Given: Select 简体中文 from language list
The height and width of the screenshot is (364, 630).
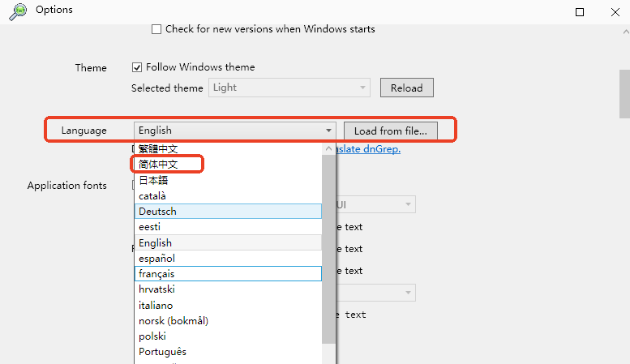Looking at the screenshot, I should coord(228,165).
